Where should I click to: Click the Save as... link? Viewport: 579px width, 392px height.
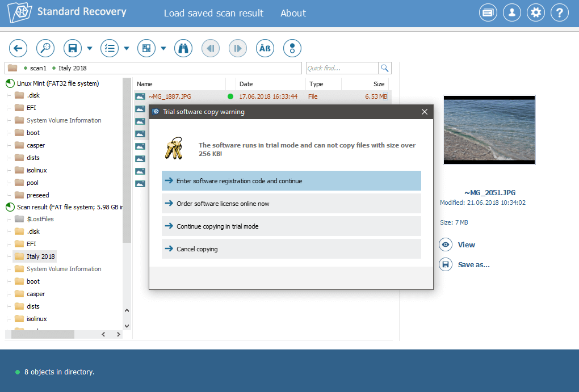(x=464, y=265)
